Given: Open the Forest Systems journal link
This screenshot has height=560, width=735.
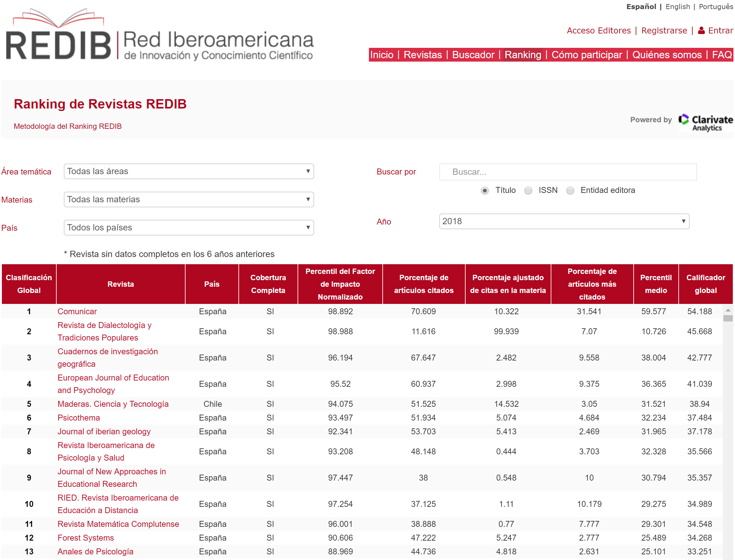Looking at the screenshot, I should click(86, 538).
